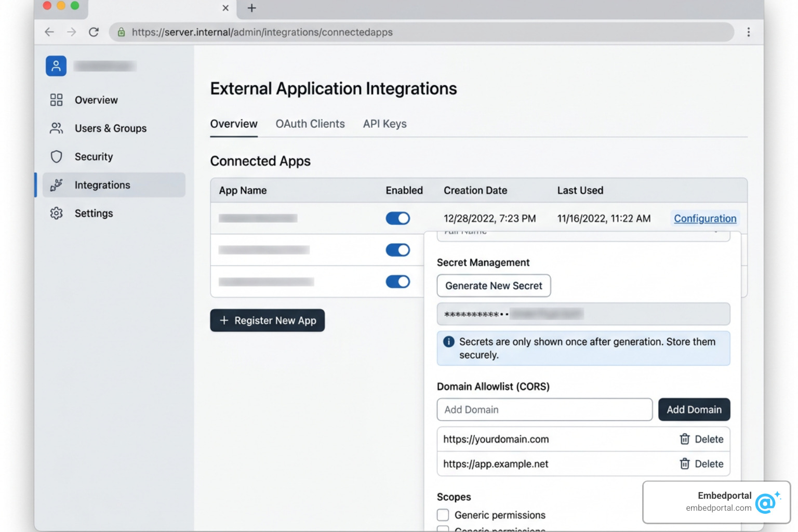Click the masked secret value field
Image resolution: width=798 pixels, height=532 pixels.
pos(583,314)
